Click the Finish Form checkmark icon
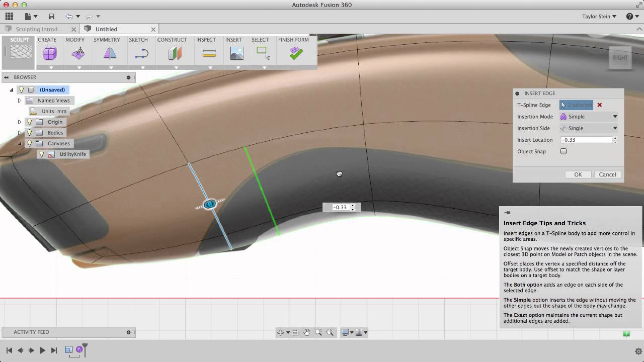The width and height of the screenshot is (644, 362). pos(296,53)
